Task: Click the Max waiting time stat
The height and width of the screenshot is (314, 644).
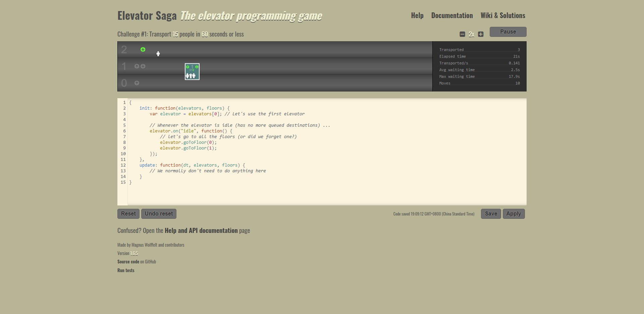Action: [479, 76]
